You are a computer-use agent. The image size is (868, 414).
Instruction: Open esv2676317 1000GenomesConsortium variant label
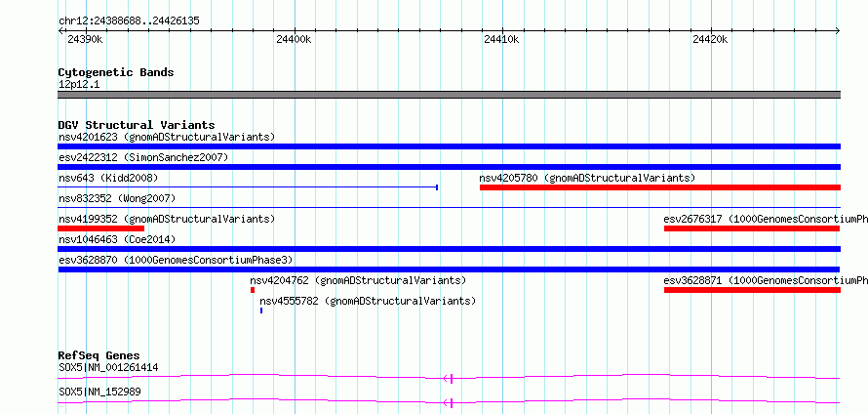(x=766, y=219)
